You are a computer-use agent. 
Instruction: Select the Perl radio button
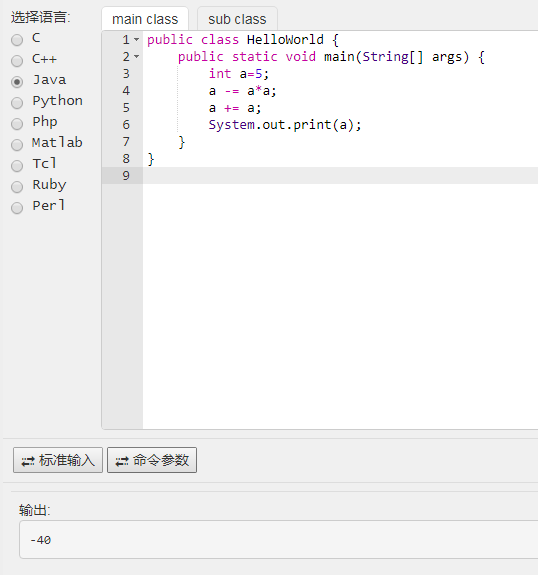point(17,208)
